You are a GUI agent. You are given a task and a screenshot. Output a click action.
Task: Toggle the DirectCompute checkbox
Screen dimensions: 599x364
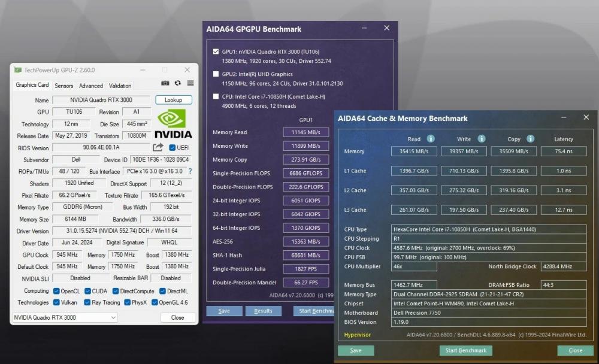[x=116, y=291]
